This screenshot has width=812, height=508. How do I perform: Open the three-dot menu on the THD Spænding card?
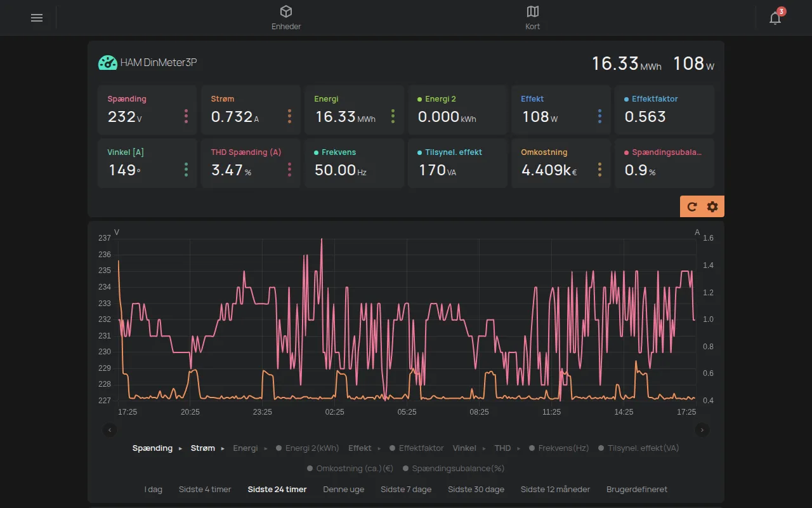coord(289,170)
